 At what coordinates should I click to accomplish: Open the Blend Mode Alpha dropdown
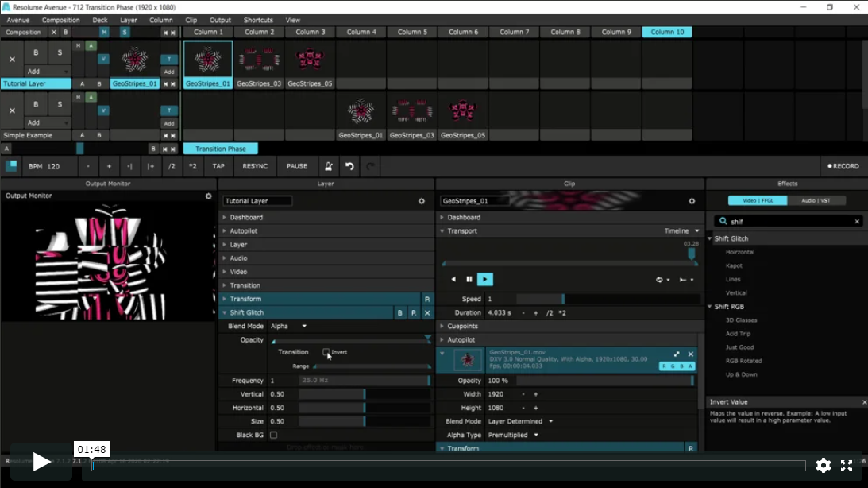289,326
